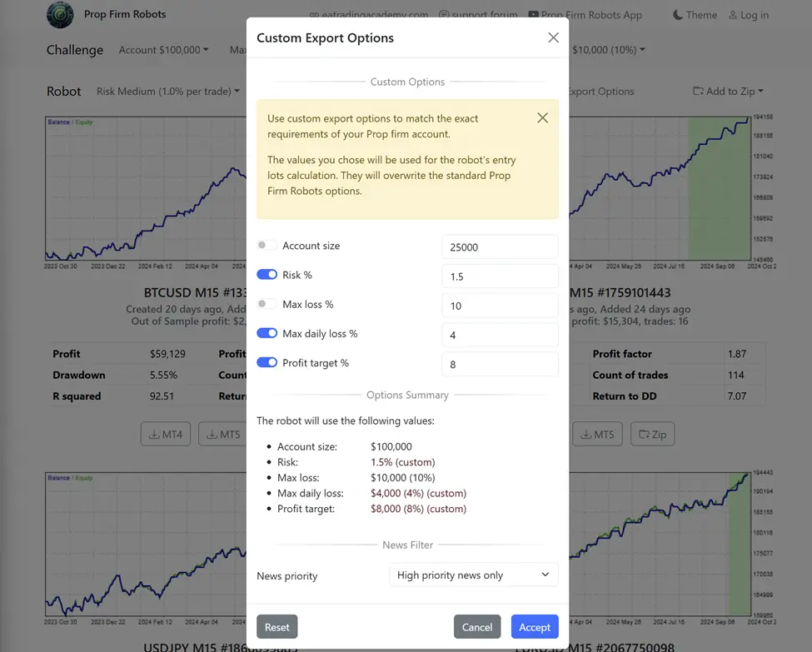Close the Custom Export Options dialog

[553, 37]
